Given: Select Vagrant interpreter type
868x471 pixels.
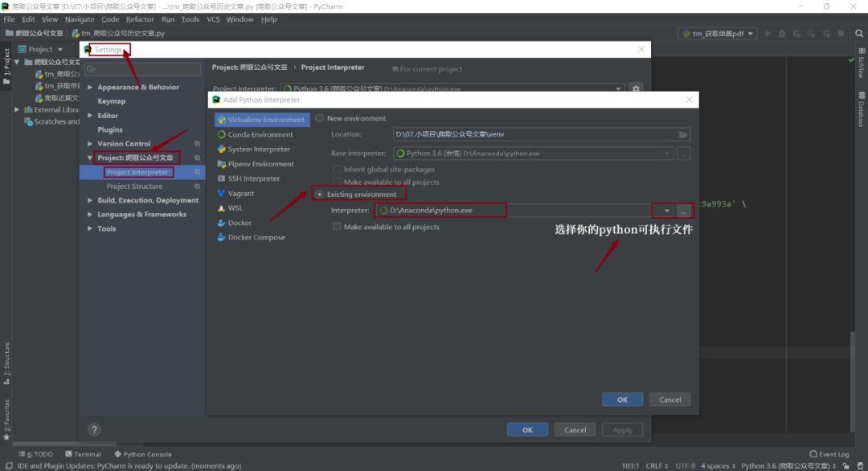Looking at the screenshot, I should [x=235, y=194].
